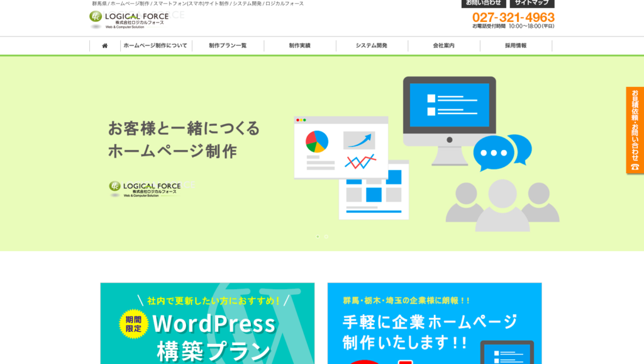Open 採用情報 from the navigation bar
The width and height of the screenshot is (644, 364).
pyautogui.click(x=515, y=45)
